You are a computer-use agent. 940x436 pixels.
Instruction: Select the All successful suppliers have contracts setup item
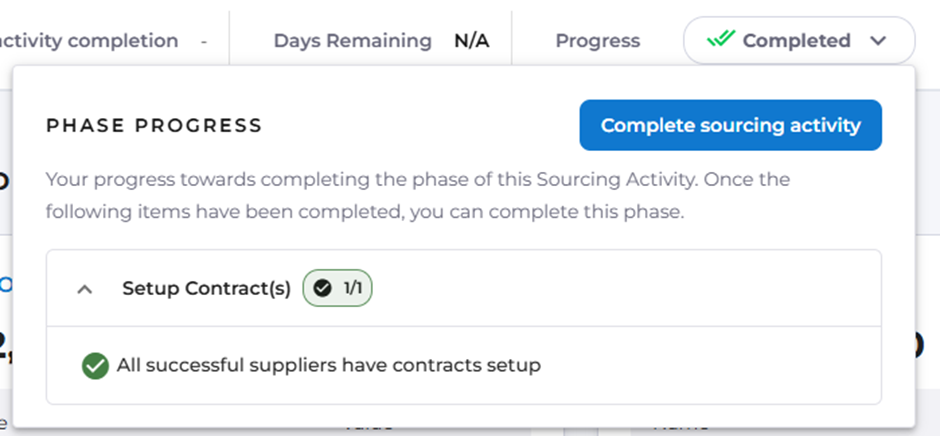pos(328,365)
